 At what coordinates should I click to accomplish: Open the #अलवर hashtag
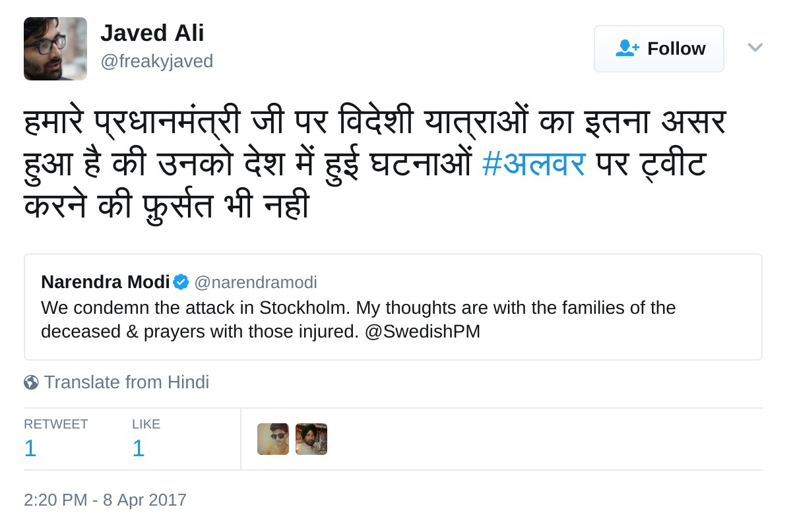tap(534, 164)
